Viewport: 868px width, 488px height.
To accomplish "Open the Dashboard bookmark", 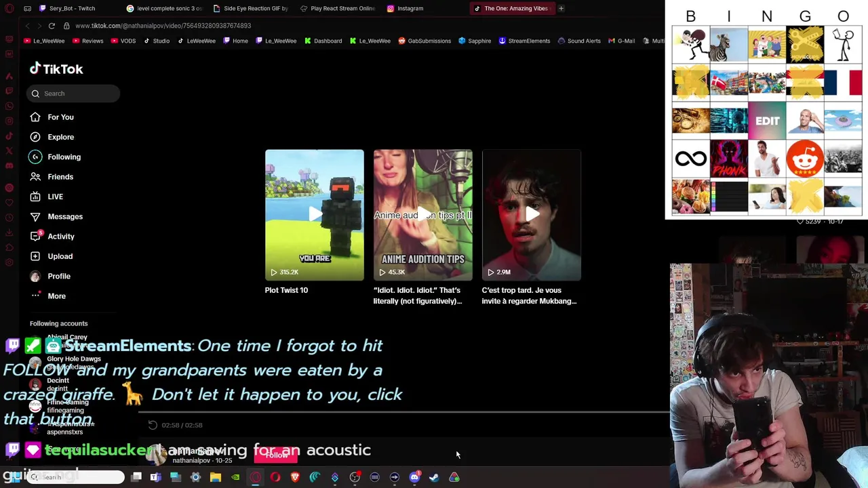I will click(x=323, y=41).
